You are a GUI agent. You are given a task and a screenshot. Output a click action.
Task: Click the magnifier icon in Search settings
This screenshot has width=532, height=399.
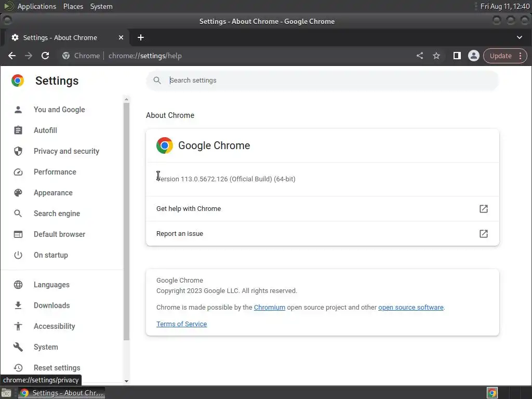coord(157,81)
